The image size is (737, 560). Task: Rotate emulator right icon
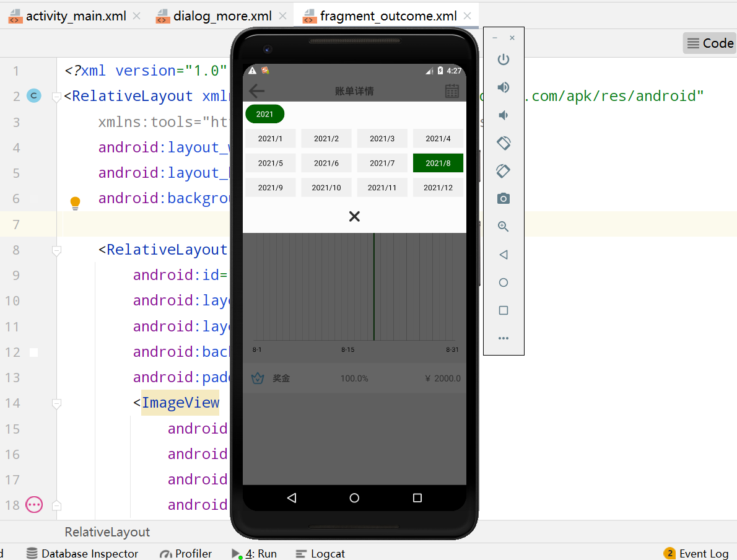[x=504, y=171]
